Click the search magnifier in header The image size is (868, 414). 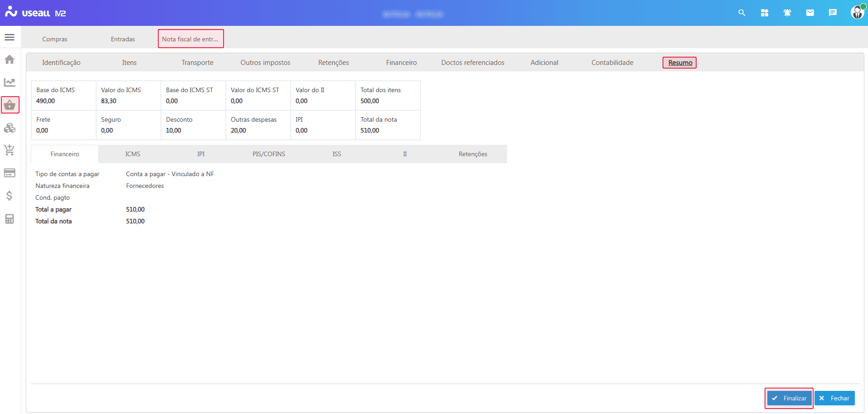click(741, 13)
